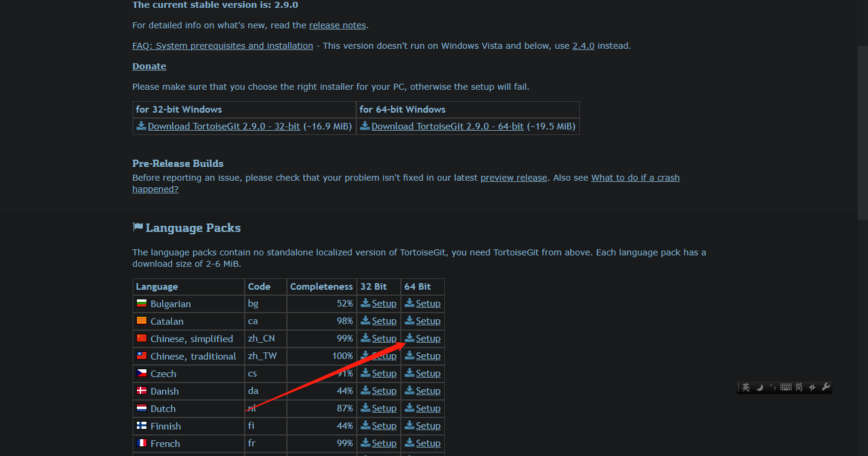Click the download icon beside the 32-bit installer link

(x=141, y=126)
